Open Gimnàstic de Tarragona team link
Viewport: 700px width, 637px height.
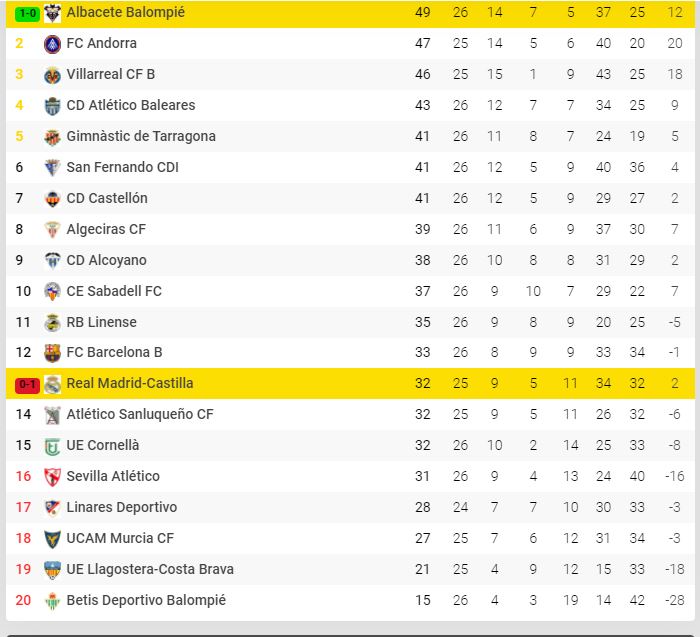[x=141, y=136]
